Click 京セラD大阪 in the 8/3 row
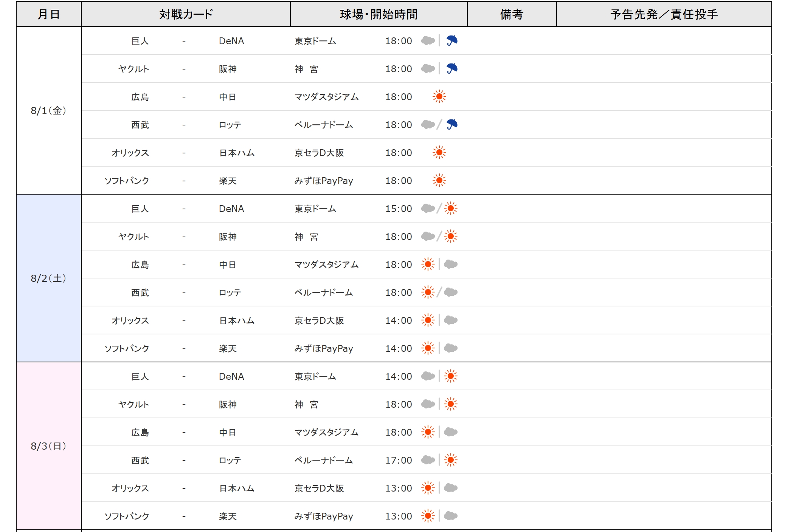Screen dimensions: 788x532 (x=319, y=488)
